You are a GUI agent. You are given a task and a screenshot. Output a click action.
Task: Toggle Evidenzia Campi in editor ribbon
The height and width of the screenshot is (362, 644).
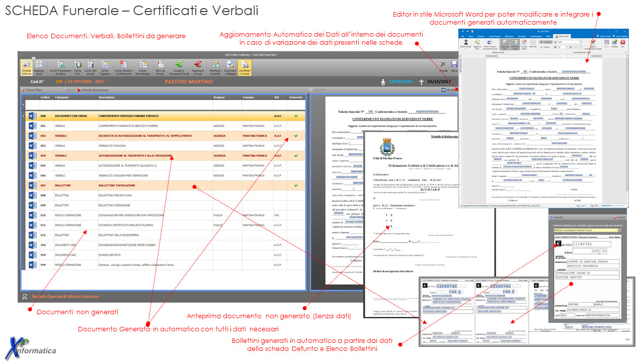coord(515,44)
